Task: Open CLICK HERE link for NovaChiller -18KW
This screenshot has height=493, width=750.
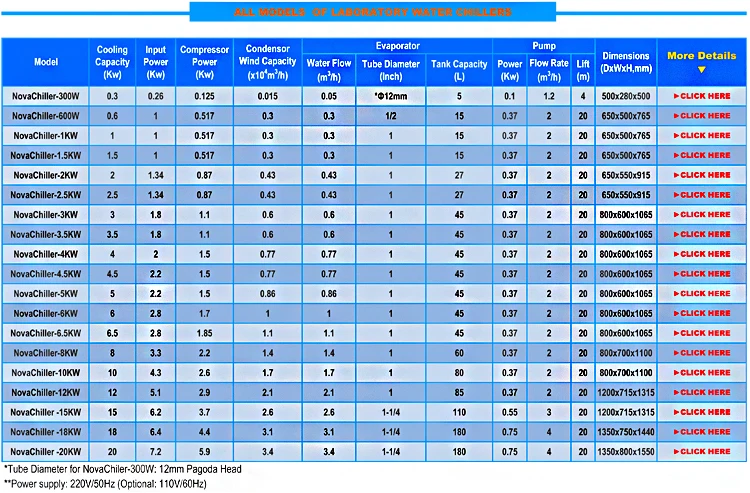Action: (702, 432)
